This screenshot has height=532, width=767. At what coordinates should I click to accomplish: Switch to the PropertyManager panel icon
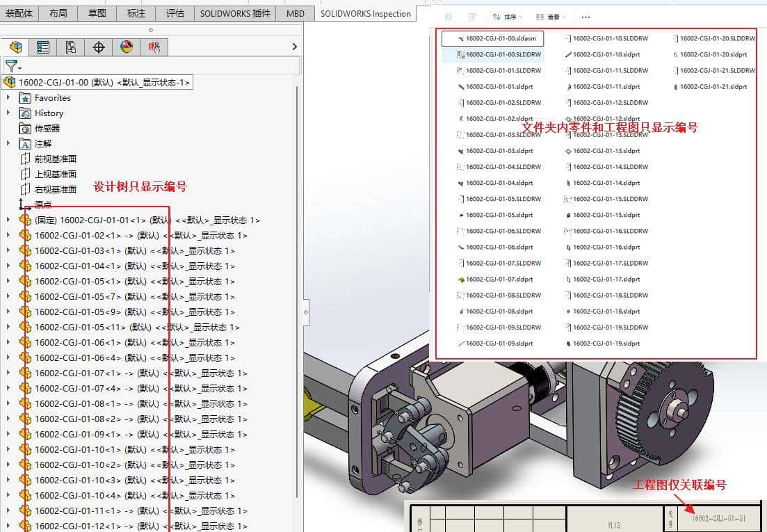(x=43, y=47)
